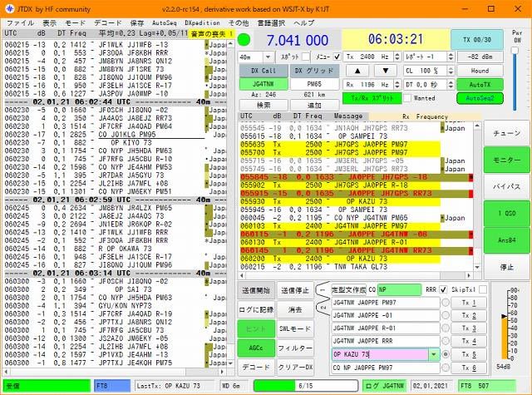This screenshot has width=532, height=395.
Task: Toggle the モニター button
Action: (506, 160)
